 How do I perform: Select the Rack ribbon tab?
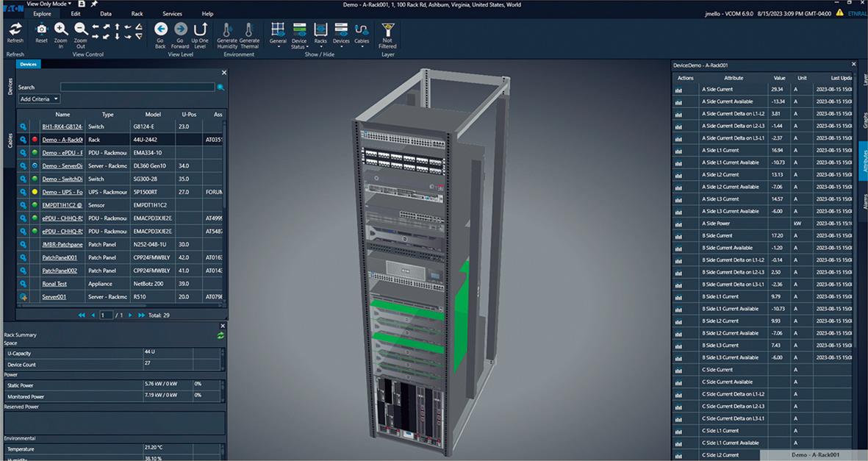coord(137,14)
